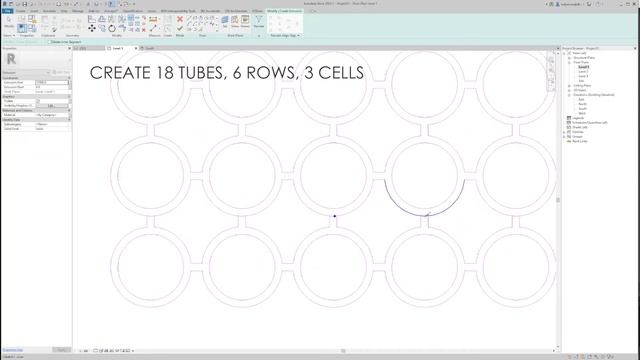Close the Project Browser panel
The width and height of the screenshot is (640, 360).
pos(635,48)
